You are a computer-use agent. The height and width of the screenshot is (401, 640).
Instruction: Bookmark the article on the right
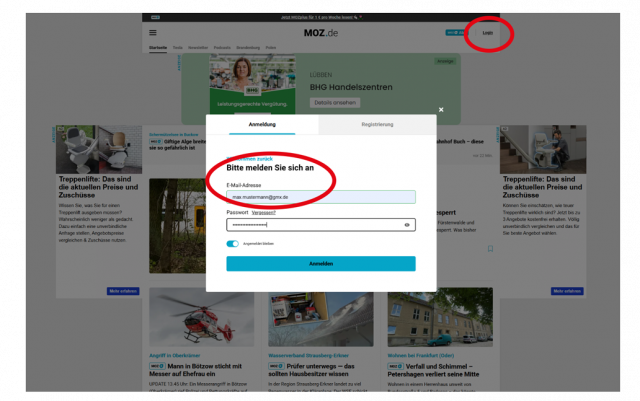pyautogui.click(x=490, y=248)
